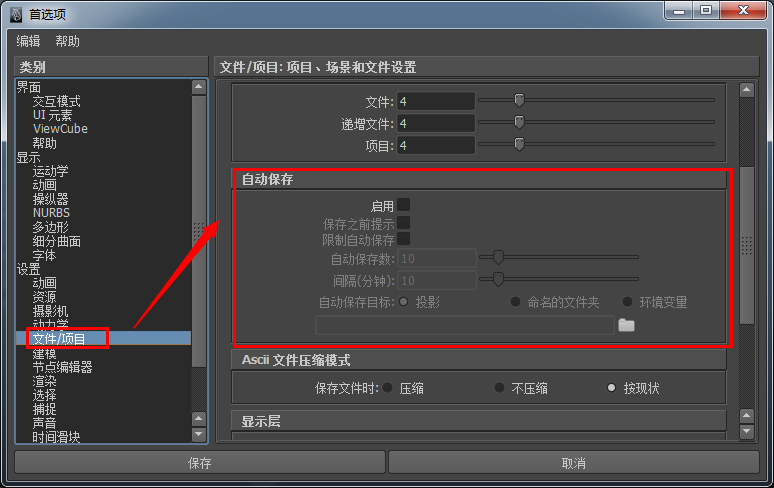
Task: Select 设置 category
Action: (29, 269)
